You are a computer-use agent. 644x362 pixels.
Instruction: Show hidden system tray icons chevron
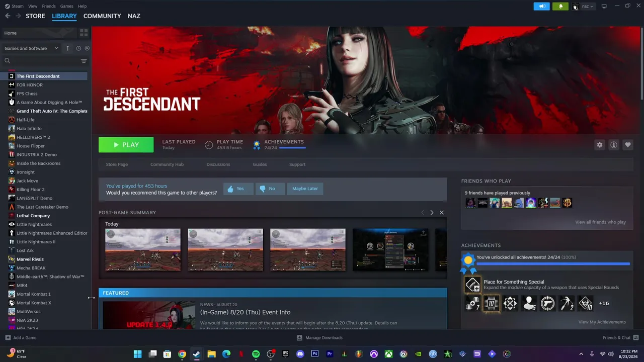(x=581, y=354)
